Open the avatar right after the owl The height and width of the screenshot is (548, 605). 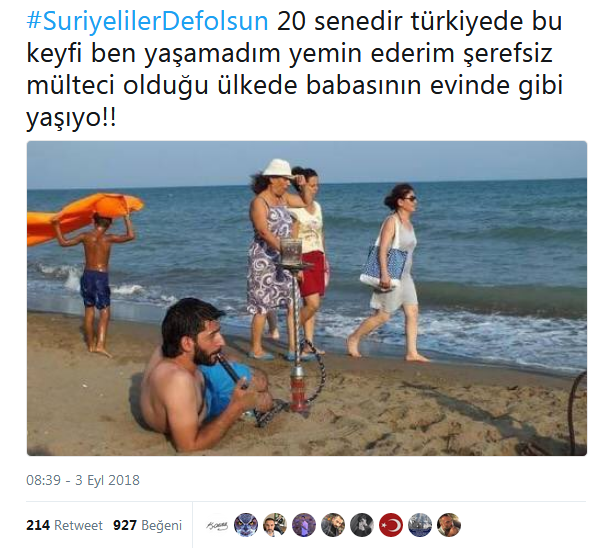click(275, 525)
